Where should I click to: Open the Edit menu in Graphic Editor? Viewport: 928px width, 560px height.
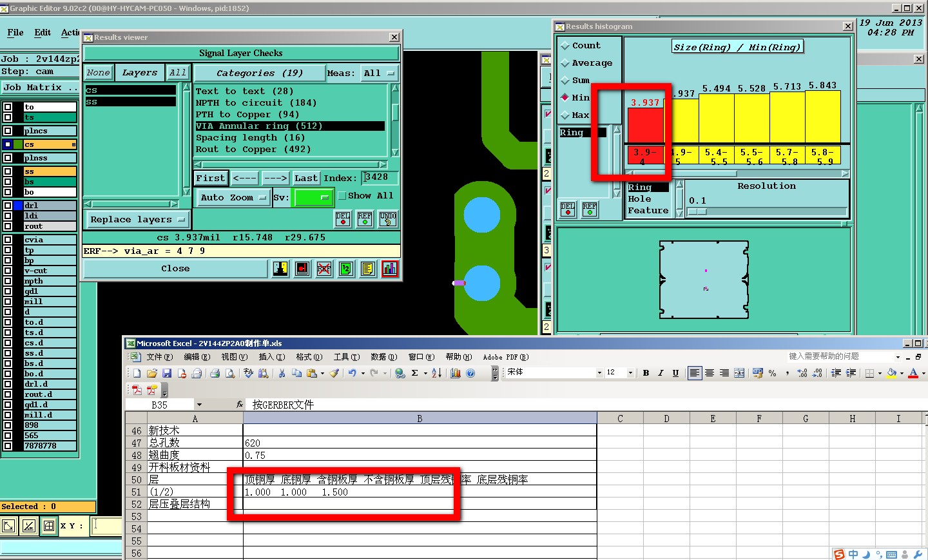coord(43,32)
